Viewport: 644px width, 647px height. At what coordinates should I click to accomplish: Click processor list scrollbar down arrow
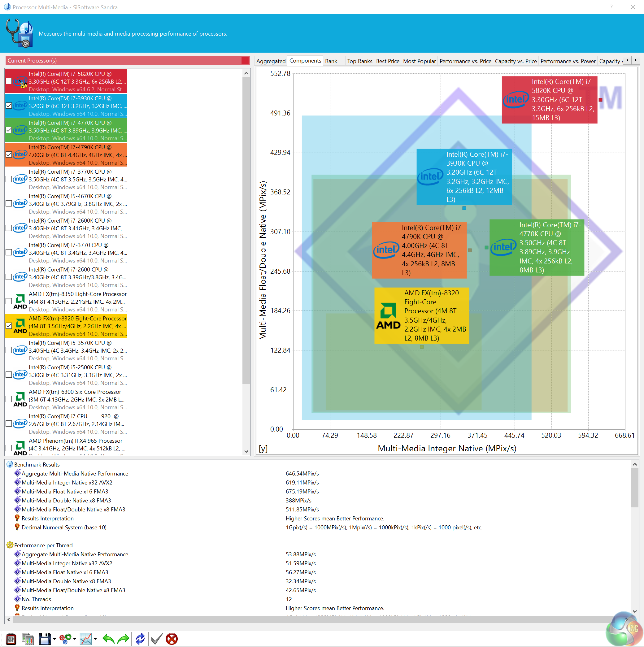point(246,451)
